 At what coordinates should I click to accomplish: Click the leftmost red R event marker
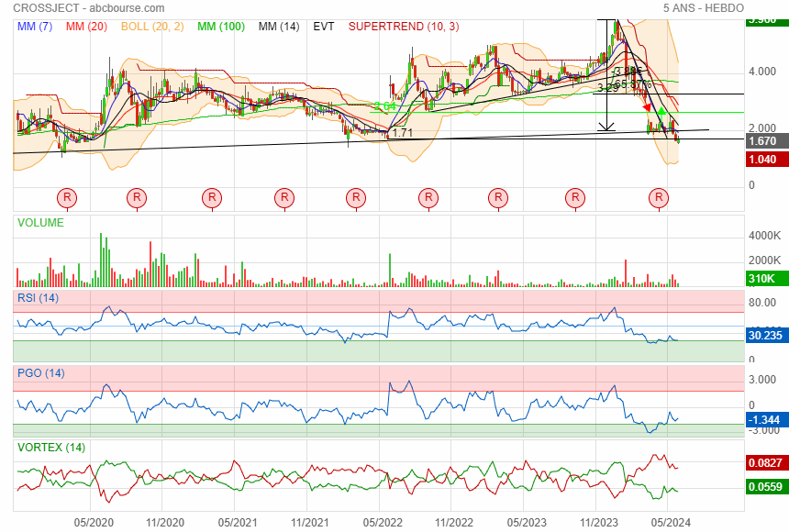pos(67,197)
